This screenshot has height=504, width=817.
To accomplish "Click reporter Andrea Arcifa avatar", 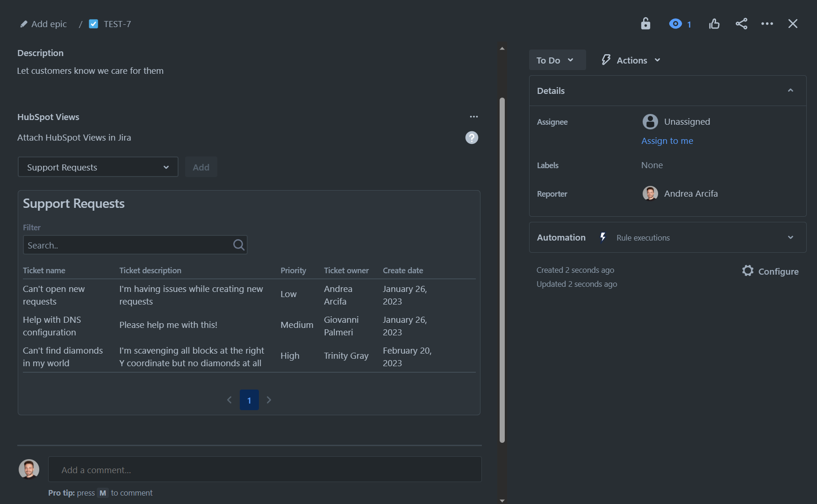I will click(650, 193).
